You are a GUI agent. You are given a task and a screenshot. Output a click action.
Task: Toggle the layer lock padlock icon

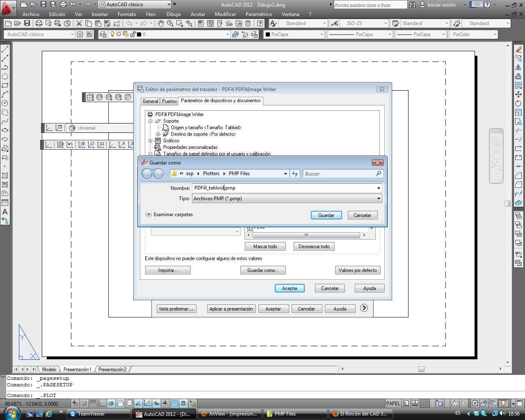[132, 34]
